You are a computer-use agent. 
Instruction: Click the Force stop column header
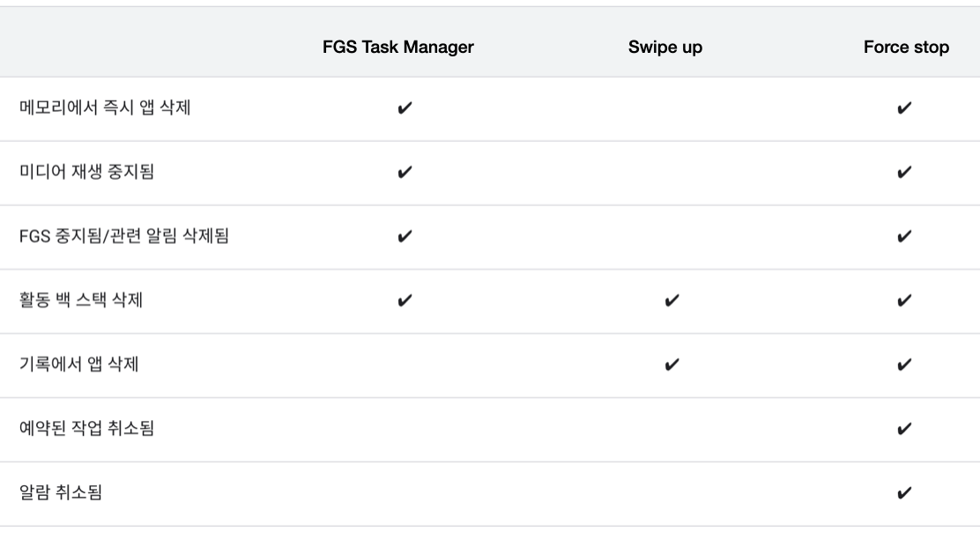click(906, 48)
